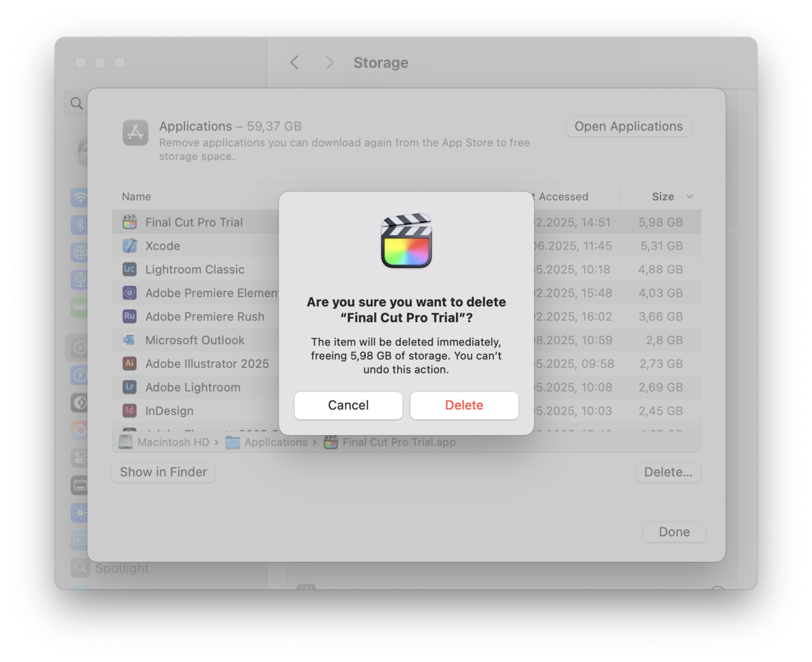Click the Adobe Premiere Elements icon

(x=130, y=293)
